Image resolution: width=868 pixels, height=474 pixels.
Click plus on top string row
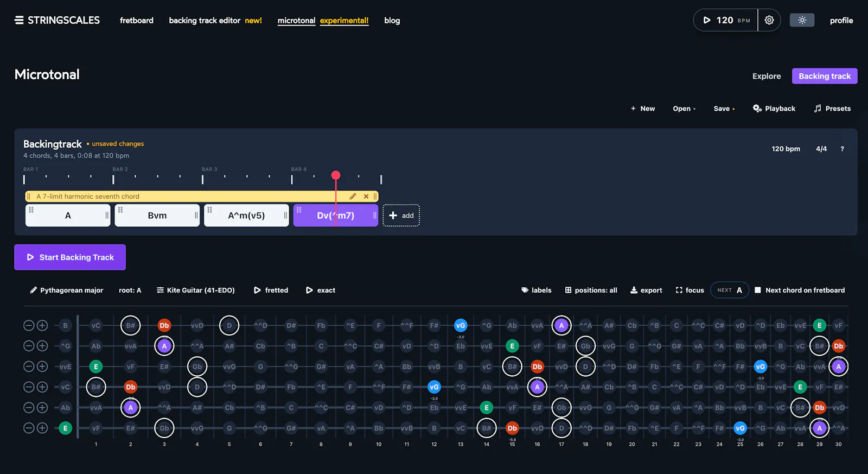click(x=42, y=325)
